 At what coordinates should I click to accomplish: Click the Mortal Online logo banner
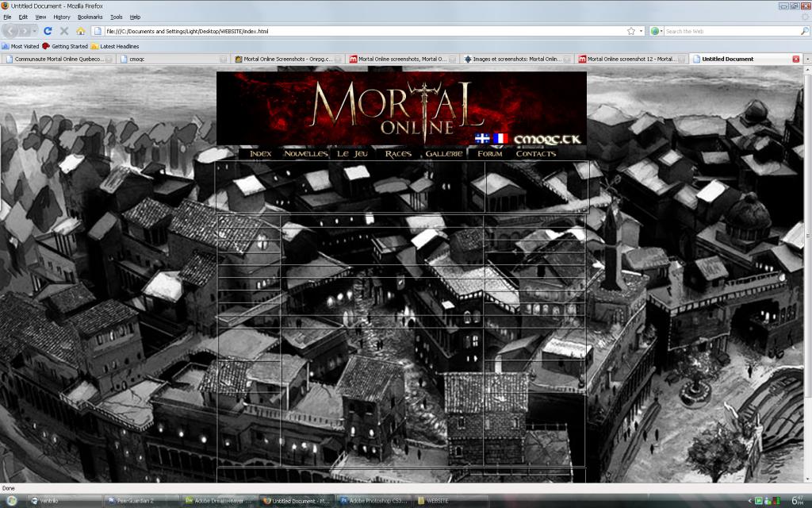[x=401, y=108]
